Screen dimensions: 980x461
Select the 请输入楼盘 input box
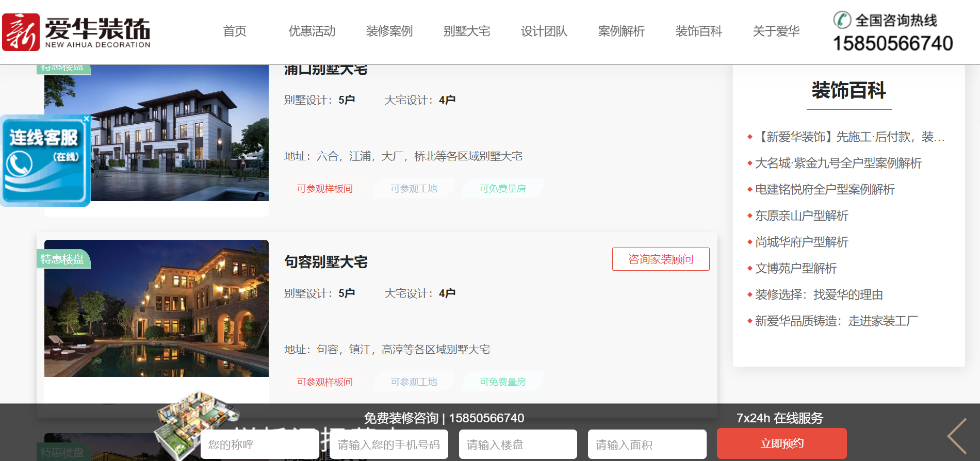coord(518,444)
